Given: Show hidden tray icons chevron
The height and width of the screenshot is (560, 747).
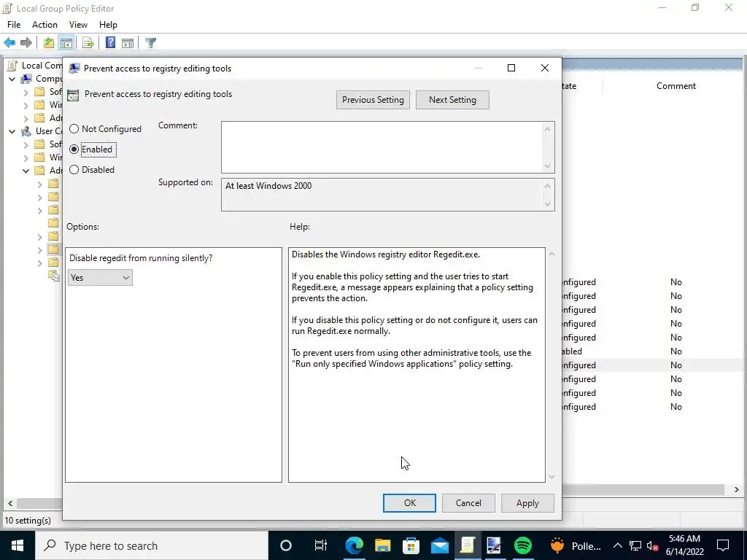Looking at the screenshot, I should [x=617, y=545].
